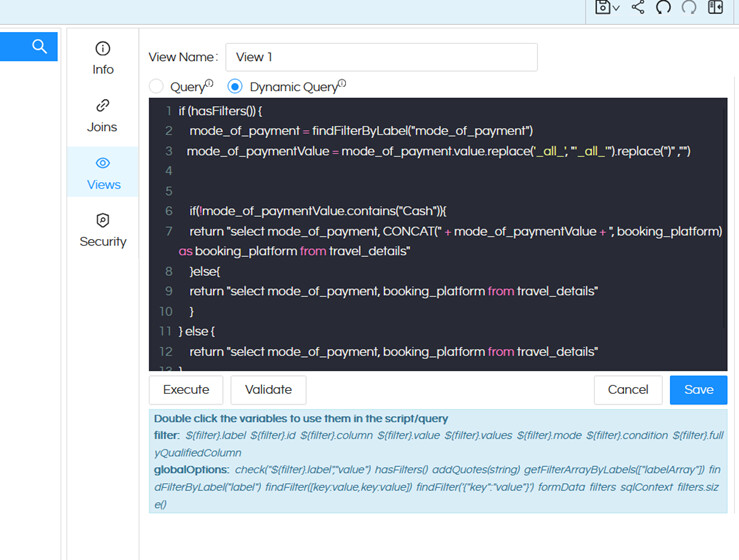The height and width of the screenshot is (560, 739).
Task: Click the filters global option before sqlContext
Action: click(x=603, y=487)
